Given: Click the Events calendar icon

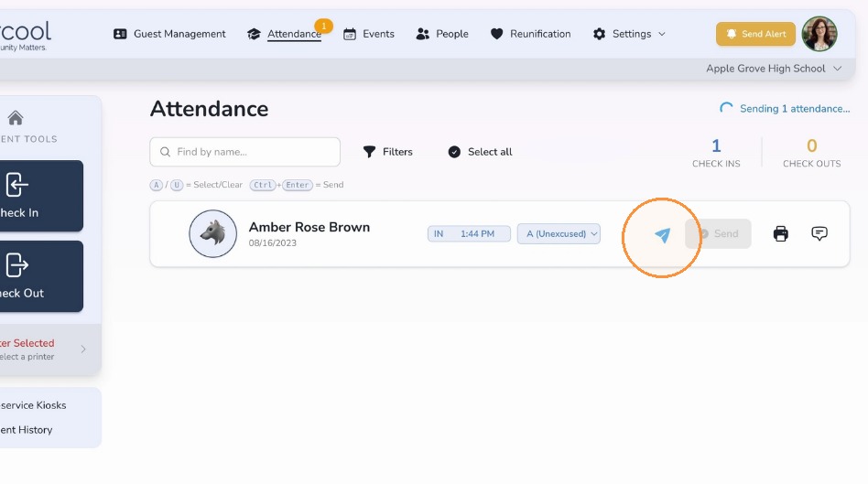Looking at the screenshot, I should [350, 34].
